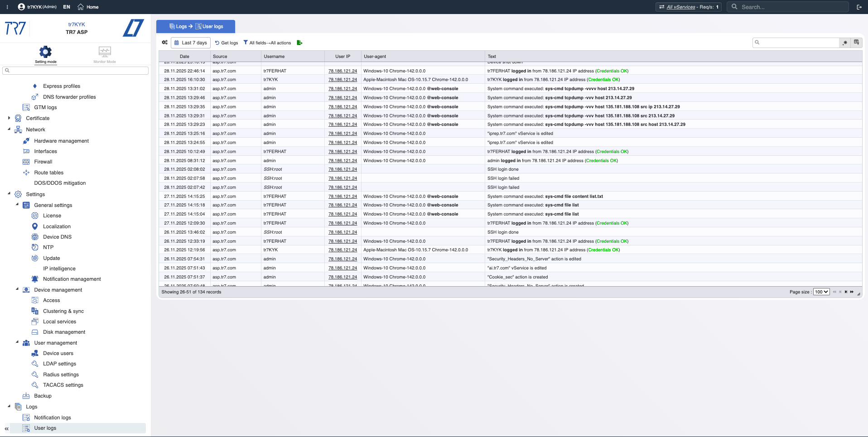Screen dimensions: 868x437
Task: Click the green export logs icon
Action: (299, 43)
